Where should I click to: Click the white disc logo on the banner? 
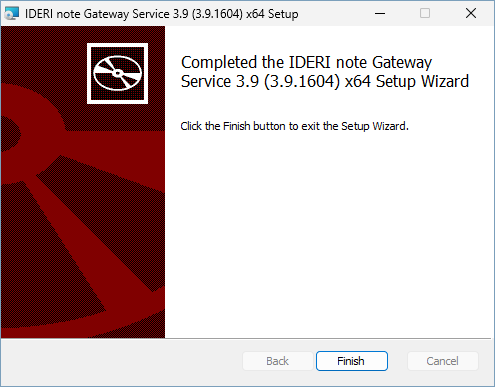click(x=118, y=73)
